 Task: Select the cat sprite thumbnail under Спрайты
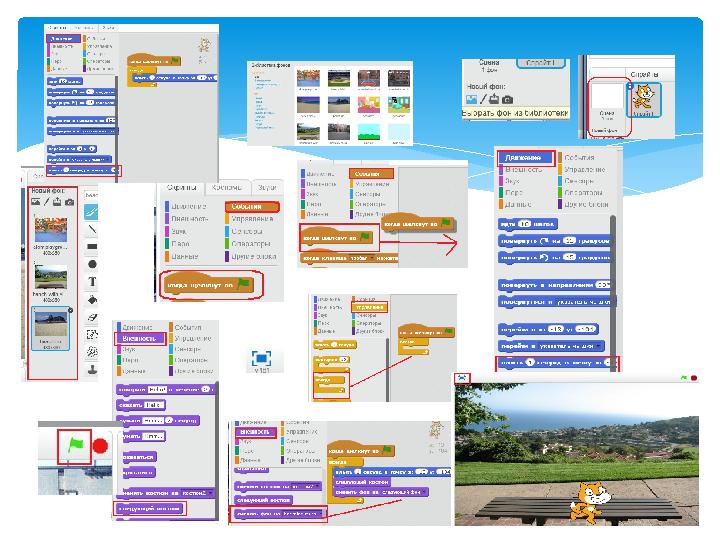pos(645,100)
